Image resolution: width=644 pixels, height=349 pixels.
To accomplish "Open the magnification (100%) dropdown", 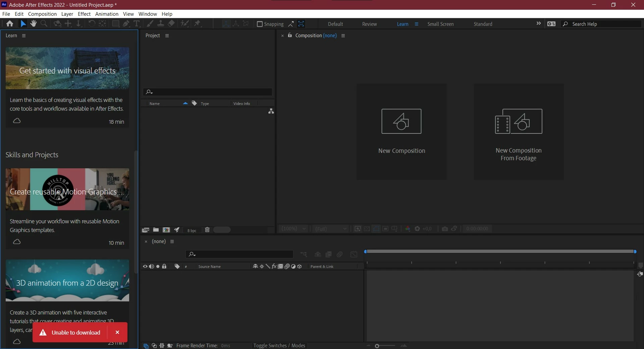I will pos(293,229).
